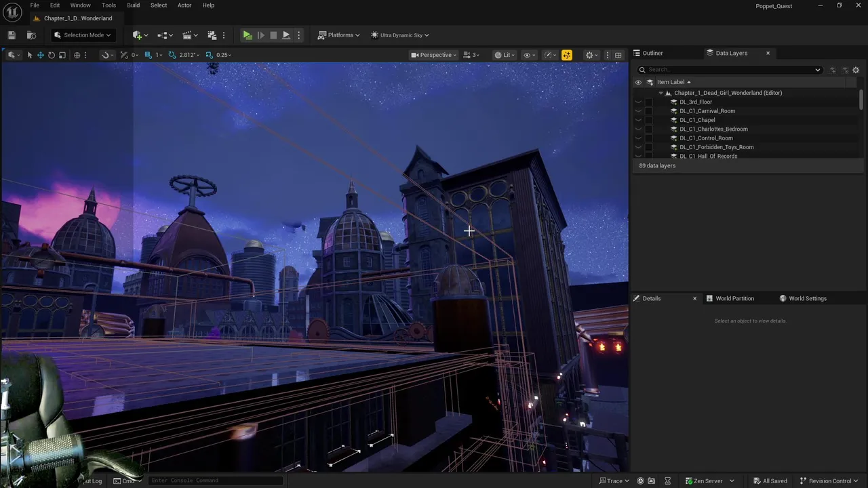This screenshot has width=868, height=488.
Task: Open the File menu
Action: pos(35,5)
